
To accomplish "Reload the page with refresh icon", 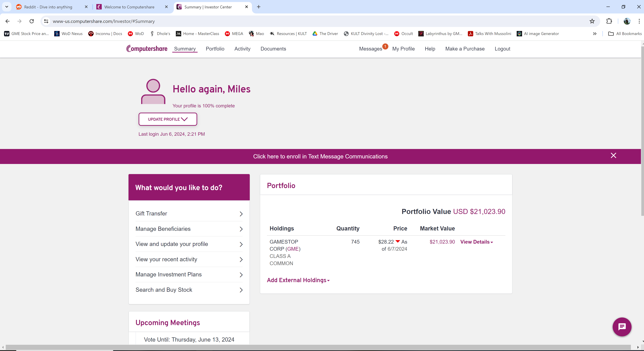I will [31, 21].
